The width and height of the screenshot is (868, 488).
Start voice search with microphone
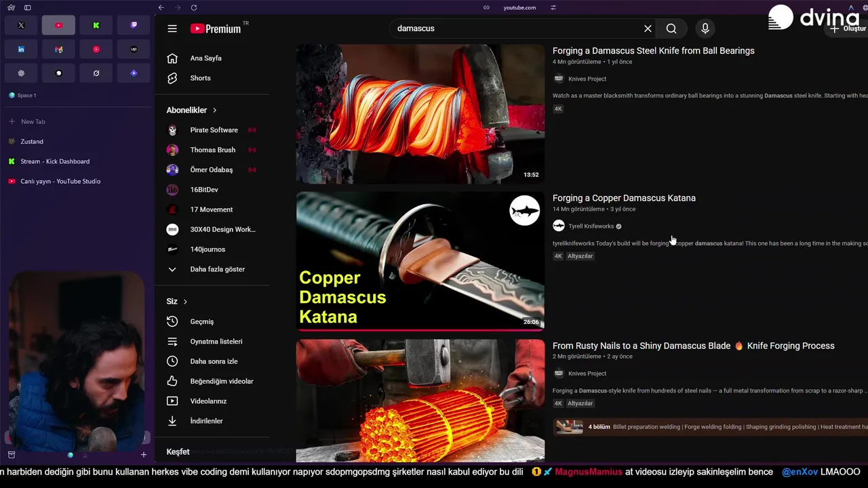(x=705, y=28)
